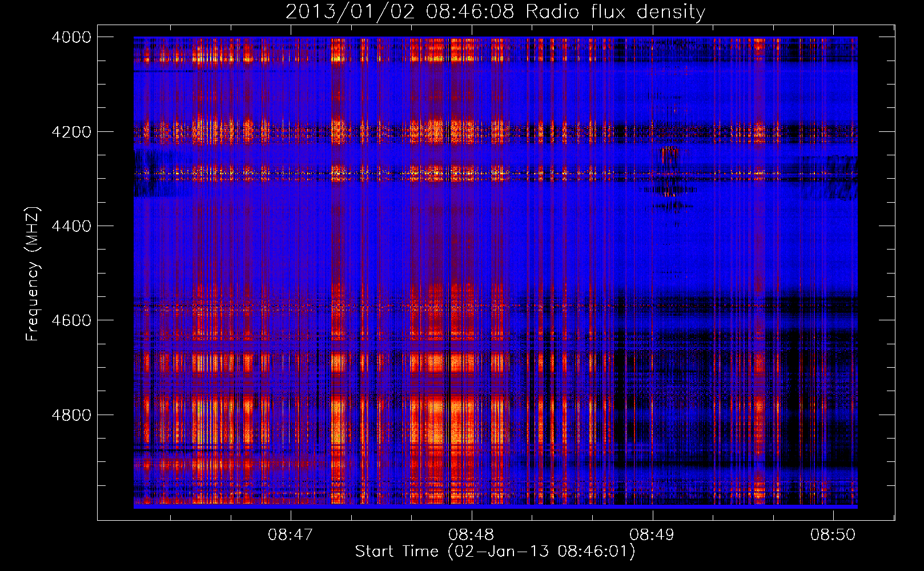
Task: Click the 08:48 time axis label
Action: (x=471, y=534)
